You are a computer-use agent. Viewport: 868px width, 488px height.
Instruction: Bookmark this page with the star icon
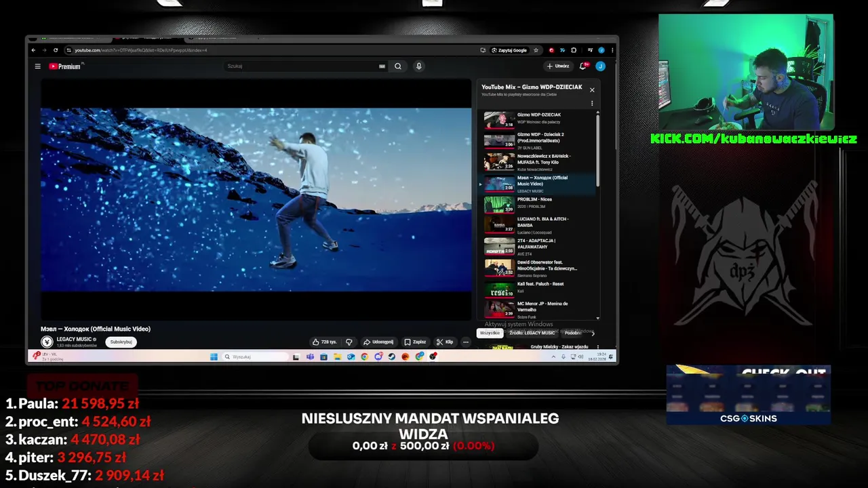click(x=536, y=50)
